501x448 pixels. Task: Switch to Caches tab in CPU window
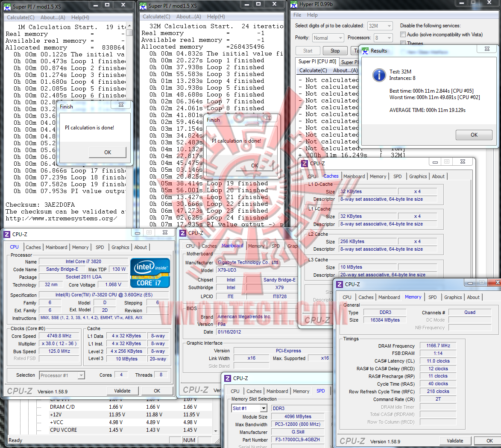coord(33,247)
